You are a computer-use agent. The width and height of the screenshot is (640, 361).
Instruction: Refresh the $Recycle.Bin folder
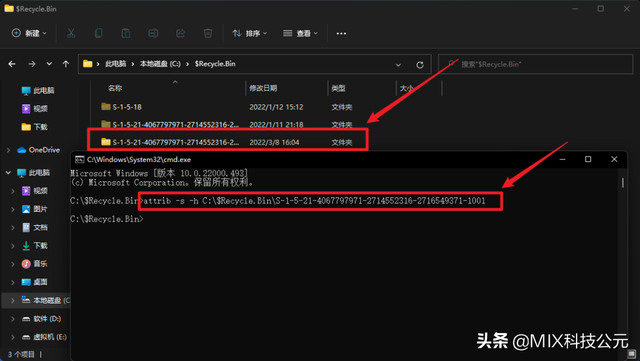[x=420, y=65]
